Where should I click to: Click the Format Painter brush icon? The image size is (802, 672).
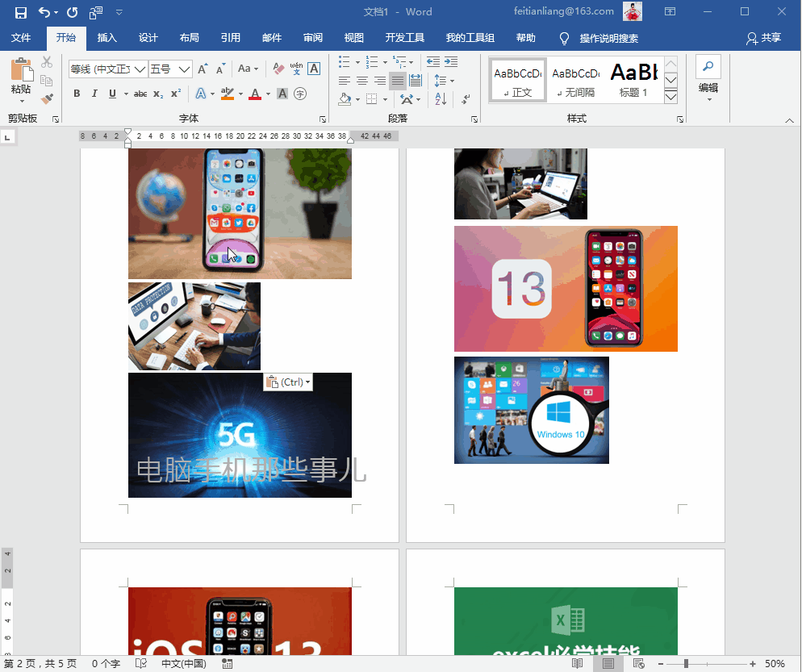coord(47,98)
